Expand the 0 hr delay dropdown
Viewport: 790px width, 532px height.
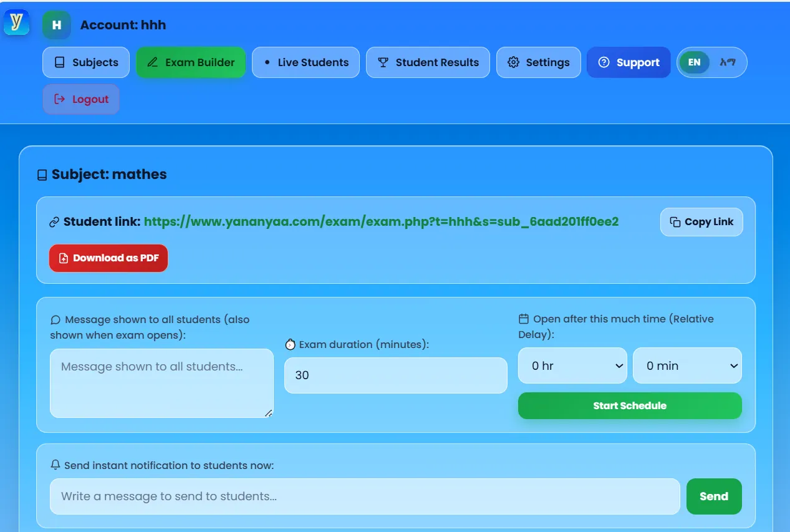click(572, 365)
